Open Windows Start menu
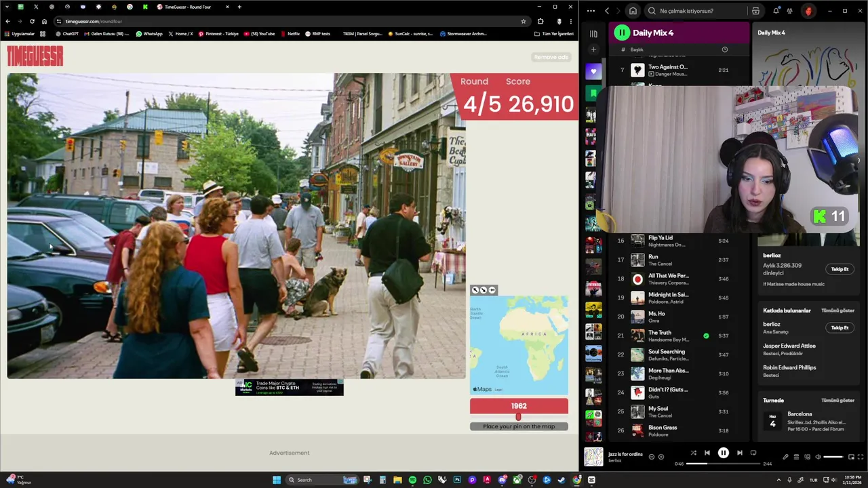This screenshot has height=488, width=868. pyautogui.click(x=277, y=480)
